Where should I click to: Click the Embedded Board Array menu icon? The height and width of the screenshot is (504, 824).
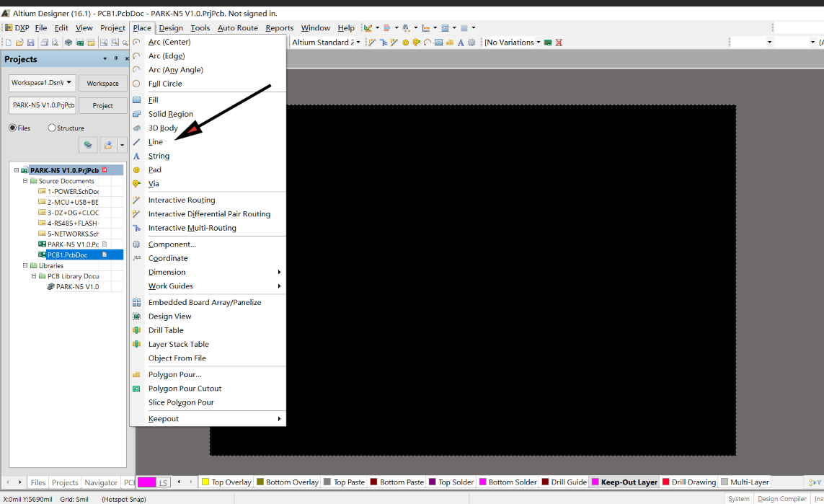point(137,302)
